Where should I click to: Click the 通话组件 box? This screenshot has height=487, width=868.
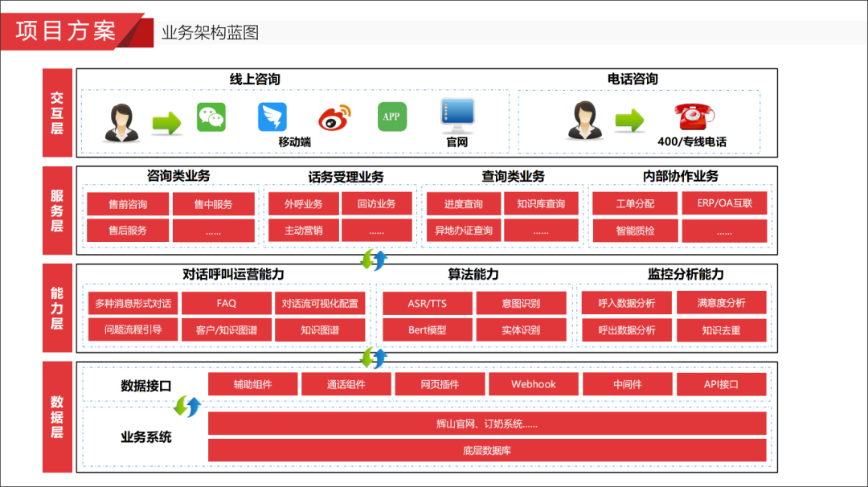[346, 384]
